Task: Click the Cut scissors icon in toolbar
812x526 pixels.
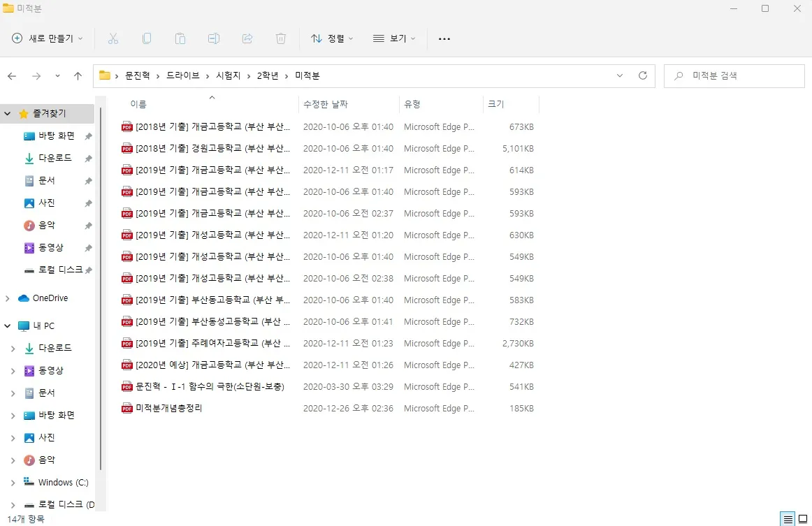Action: pyautogui.click(x=113, y=38)
